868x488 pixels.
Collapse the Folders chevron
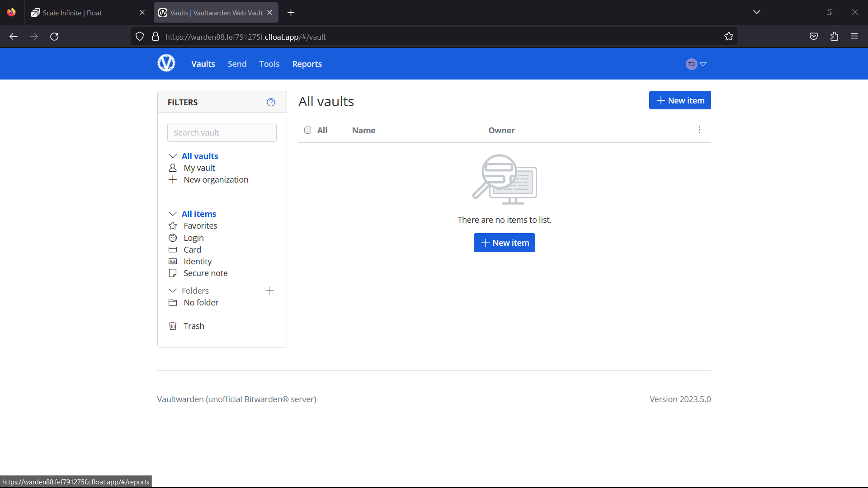click(173, 291)
